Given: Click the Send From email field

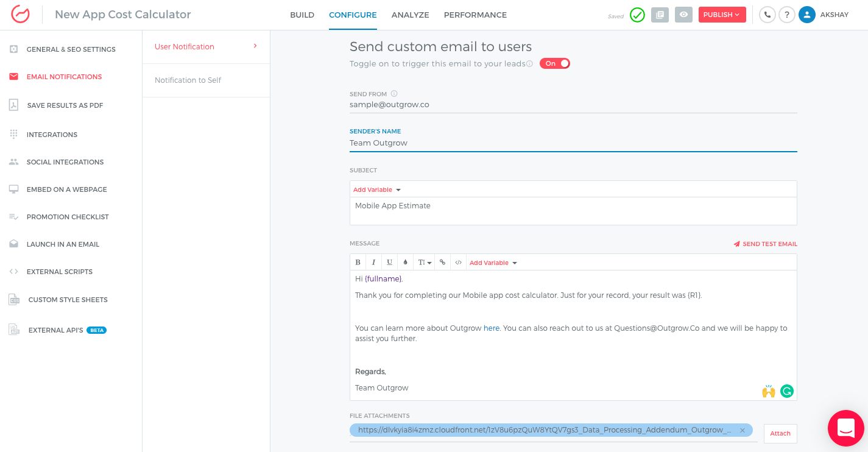Looking at the screenshot, I should point(573,105).
